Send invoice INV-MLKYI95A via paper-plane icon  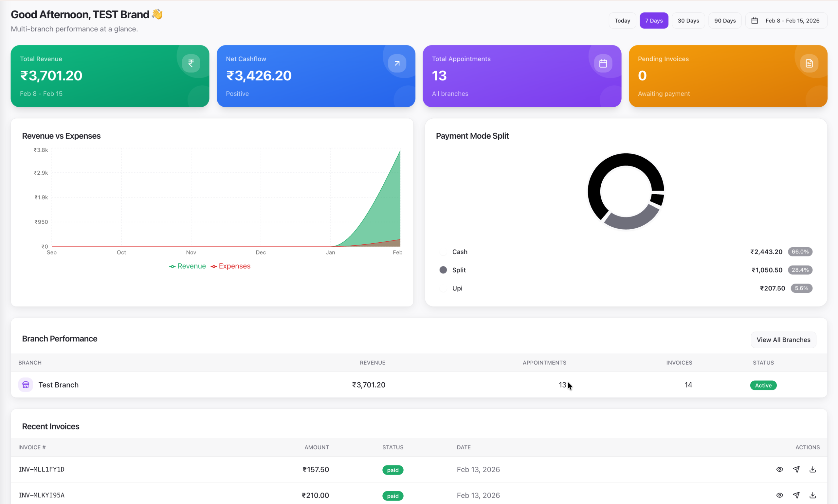point(796,495)
